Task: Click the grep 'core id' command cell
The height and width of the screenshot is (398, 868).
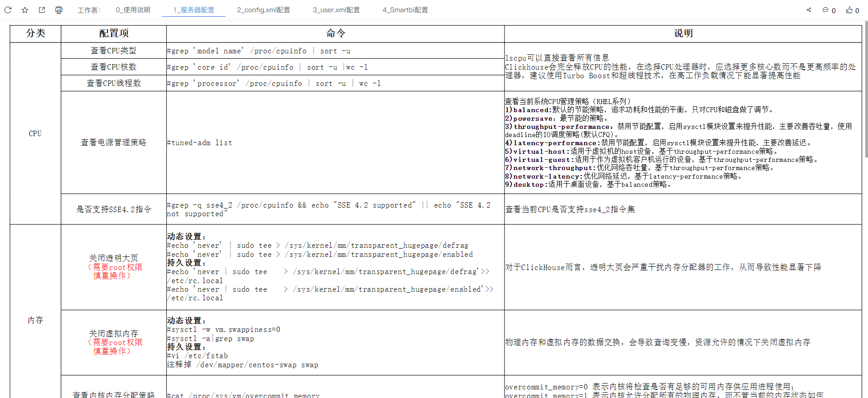Action: (335, 67)
